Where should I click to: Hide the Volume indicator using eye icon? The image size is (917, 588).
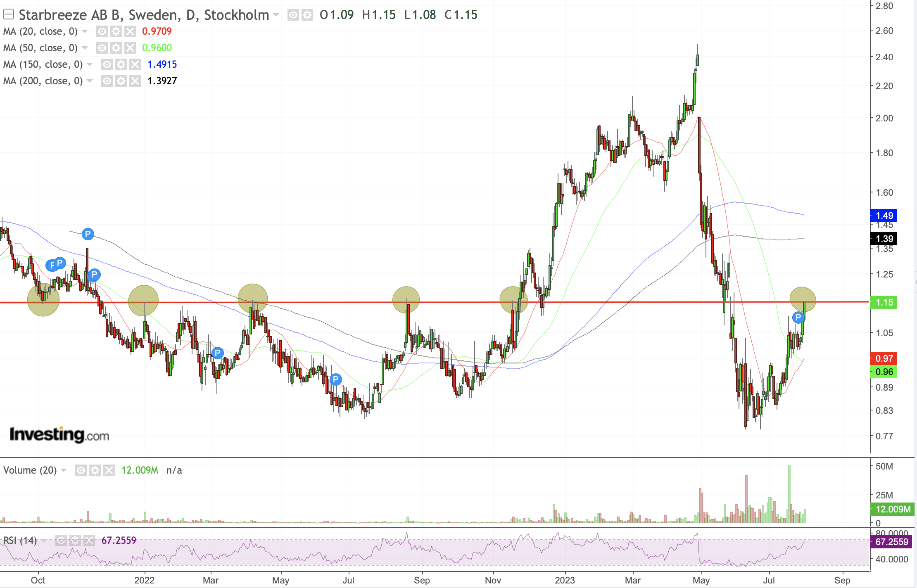(81, 470)
